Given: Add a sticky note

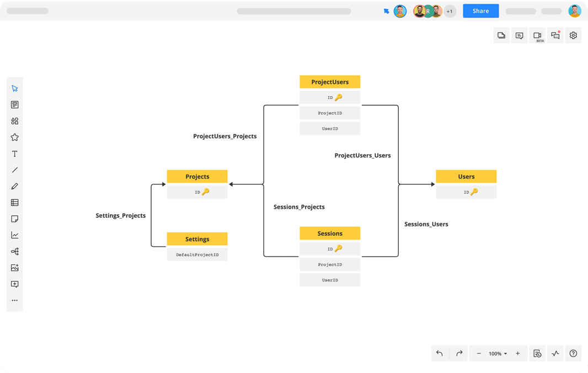Looking at the screenshot, I should (15, 219).
